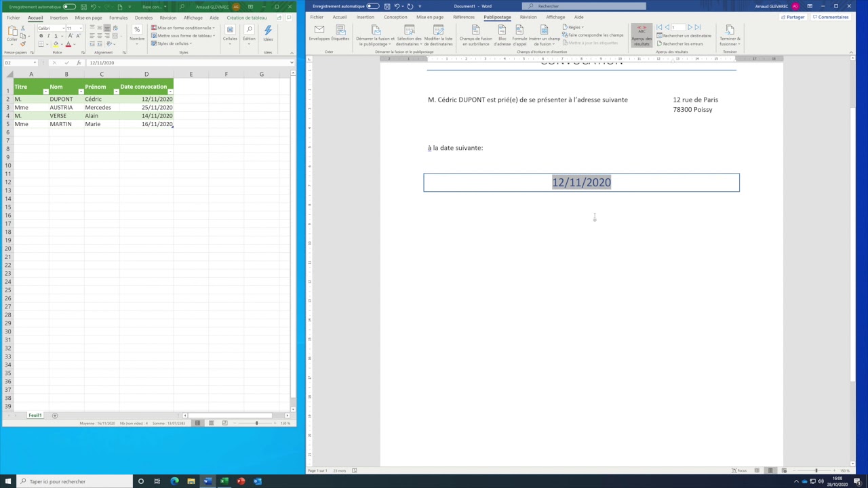
Task: Toggle underline in Excel
Action: (56, 36)
